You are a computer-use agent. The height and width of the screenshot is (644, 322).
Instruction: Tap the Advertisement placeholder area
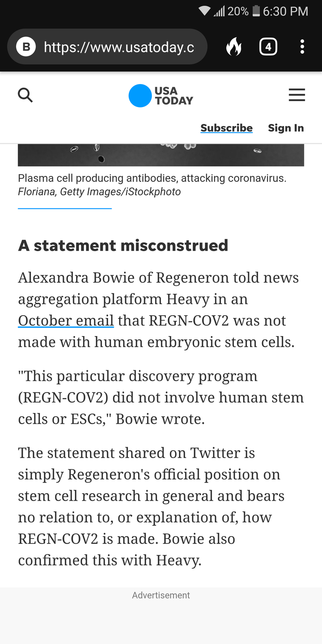coord(161,616)
